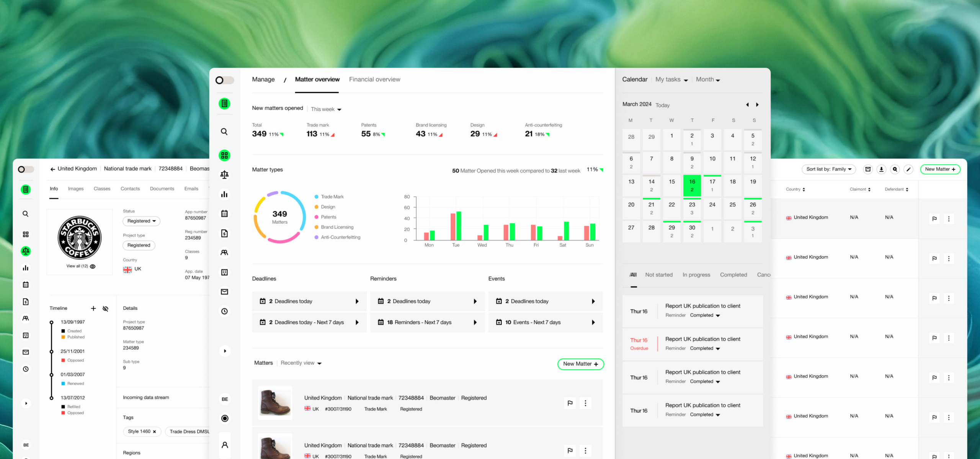
Task: Switch to the Financial overview tab
Action: tap(374, 80)
